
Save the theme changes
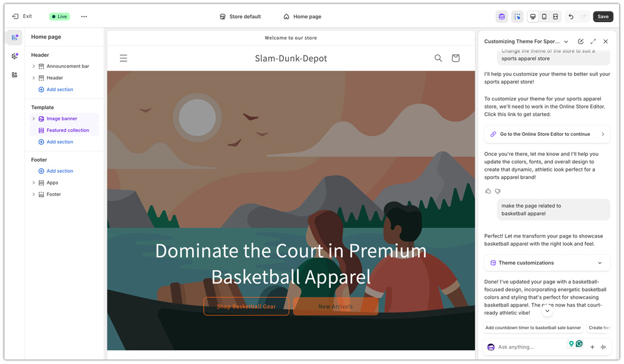(602, 16)
